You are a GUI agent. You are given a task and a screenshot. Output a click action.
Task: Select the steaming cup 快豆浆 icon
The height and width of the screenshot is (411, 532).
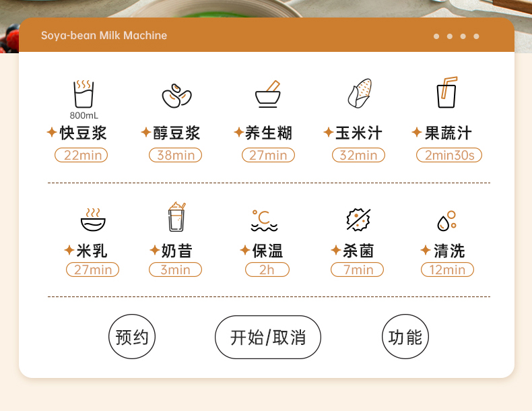coord(84,94)
